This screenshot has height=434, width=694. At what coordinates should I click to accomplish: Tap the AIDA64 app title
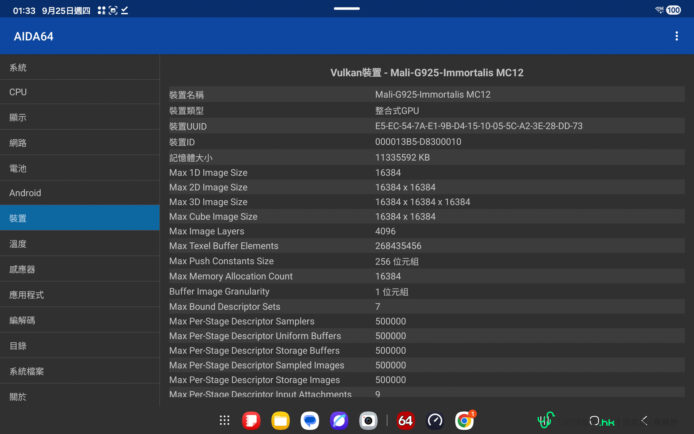(34, 36)
